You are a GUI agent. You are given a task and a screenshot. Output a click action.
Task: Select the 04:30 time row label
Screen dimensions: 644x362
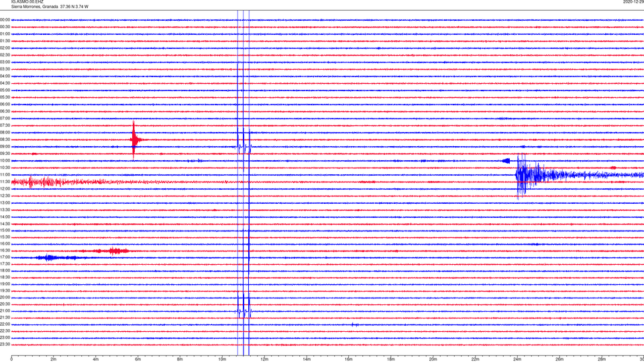5,83
